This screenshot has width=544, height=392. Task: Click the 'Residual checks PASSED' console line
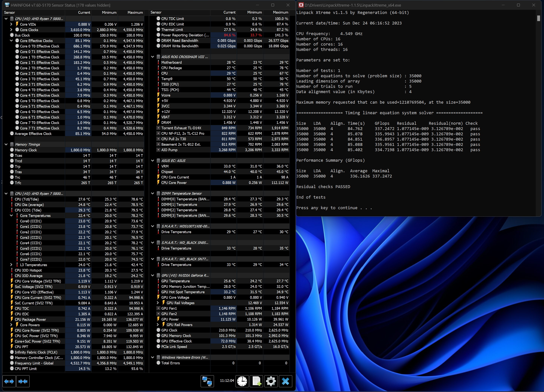(323, 187)
